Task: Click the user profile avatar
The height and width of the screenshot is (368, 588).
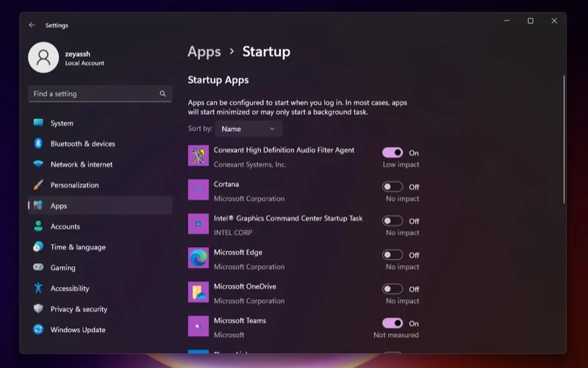Action: (43, 57)
